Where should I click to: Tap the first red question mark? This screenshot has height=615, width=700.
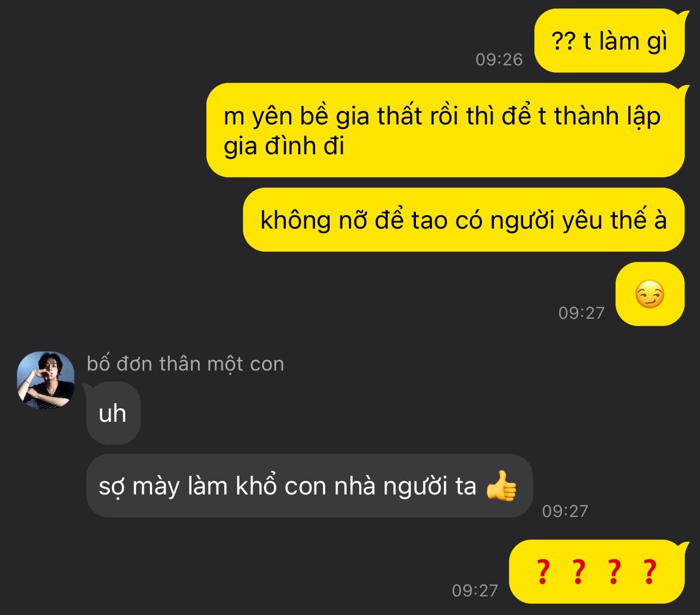542,572
